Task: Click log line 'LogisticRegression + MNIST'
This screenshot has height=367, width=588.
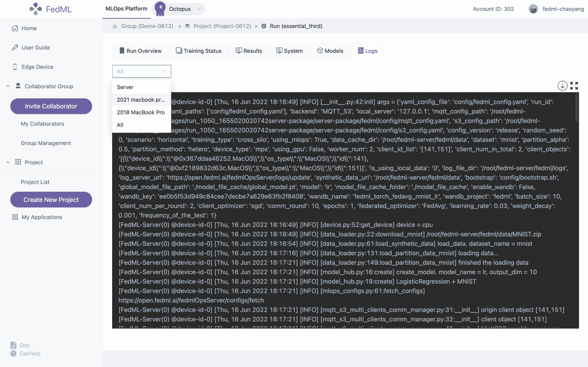Action: pos(297,281)
